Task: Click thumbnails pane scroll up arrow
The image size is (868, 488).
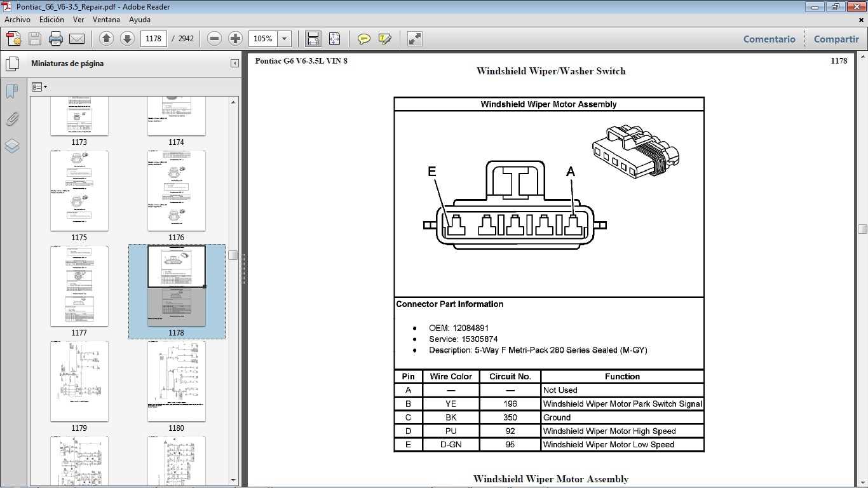Action: coord(233,102)
